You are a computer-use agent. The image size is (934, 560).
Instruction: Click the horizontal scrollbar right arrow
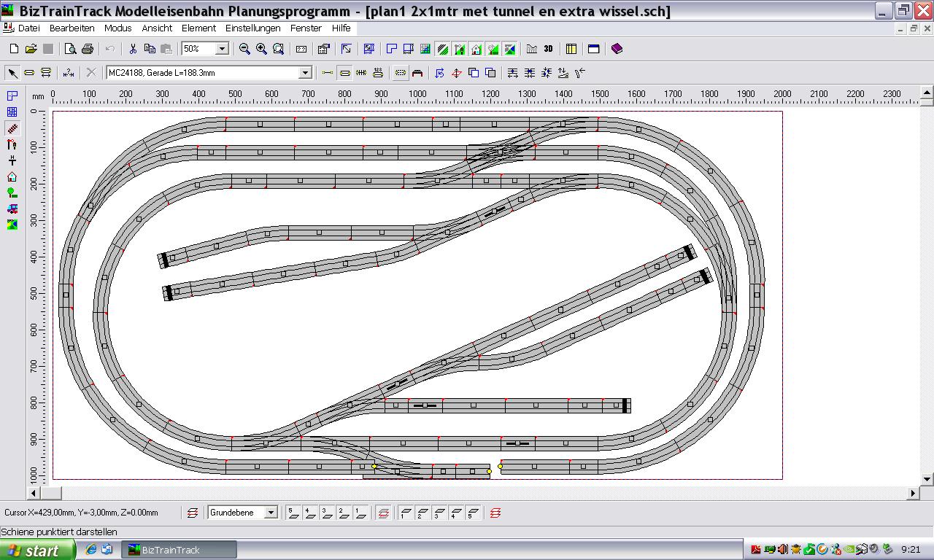(x=913, y=493)
